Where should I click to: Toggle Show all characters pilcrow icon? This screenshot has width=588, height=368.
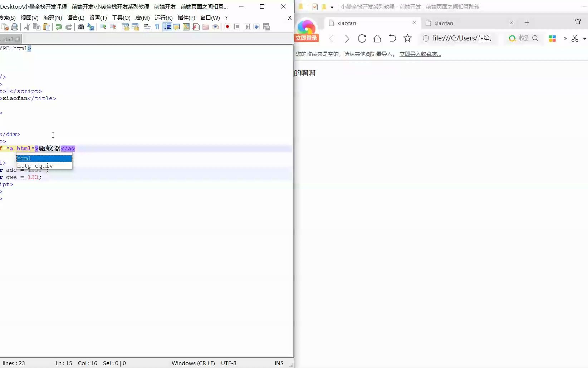(157, 27)
